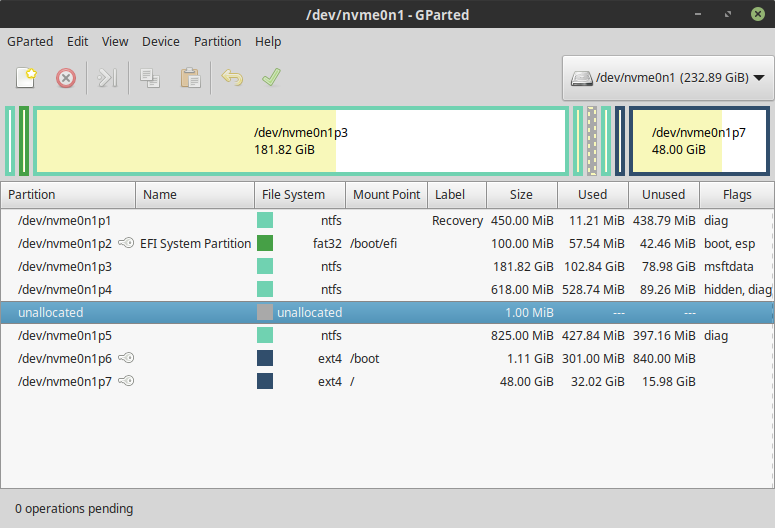Click the Delete partition toolbar icon
Screen dimensions: 775x528
66,78
